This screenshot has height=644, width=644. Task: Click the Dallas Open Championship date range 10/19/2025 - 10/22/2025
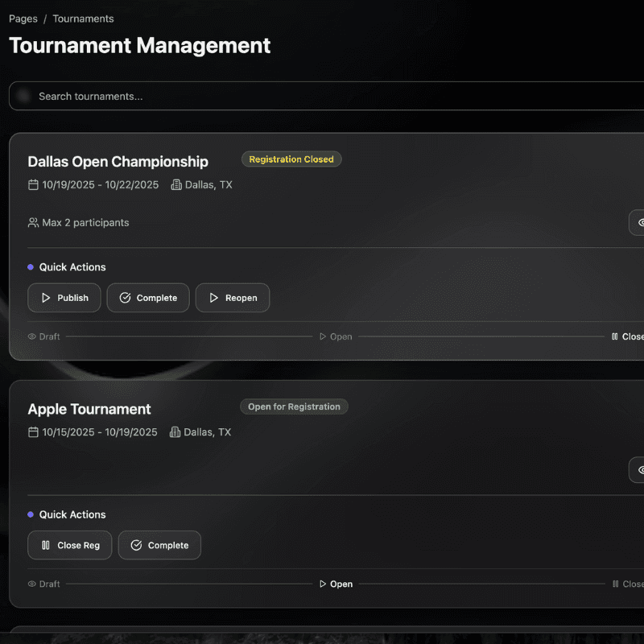point(100,185)
